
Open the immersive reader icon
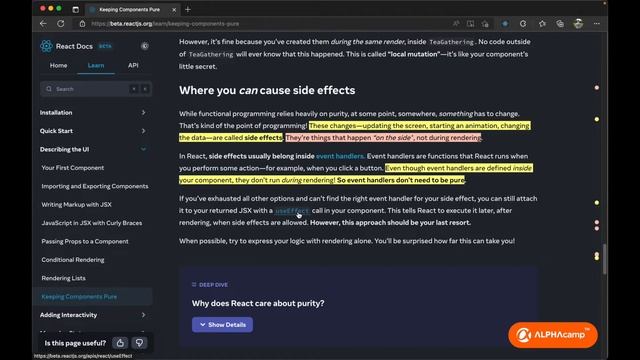(x=470, y=24)
